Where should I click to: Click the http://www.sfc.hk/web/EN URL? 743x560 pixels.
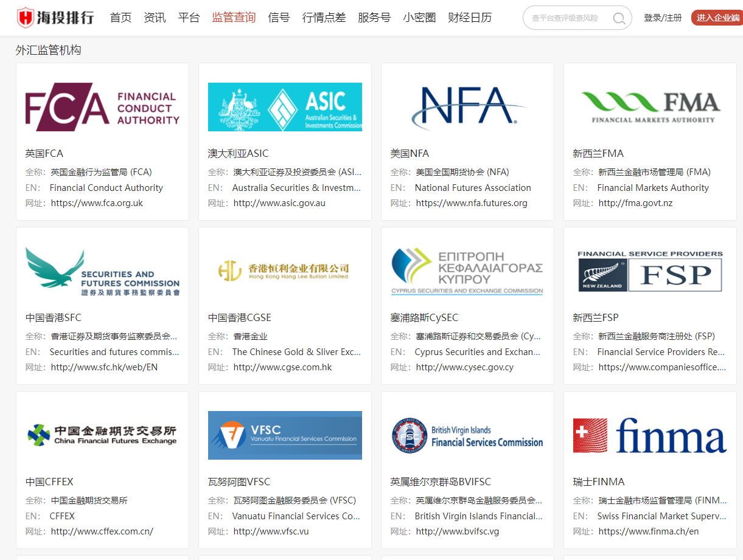(x=104, y=367)
